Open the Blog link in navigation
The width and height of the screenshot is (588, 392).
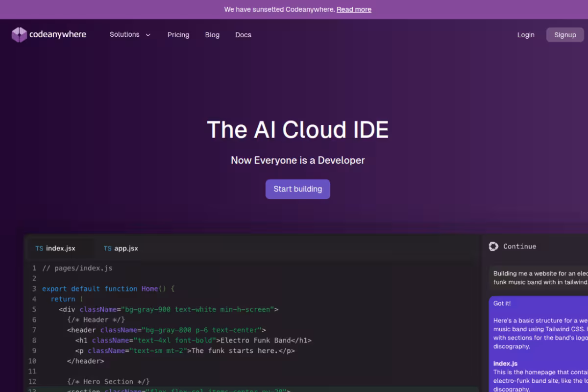click(x=212, y=35)
